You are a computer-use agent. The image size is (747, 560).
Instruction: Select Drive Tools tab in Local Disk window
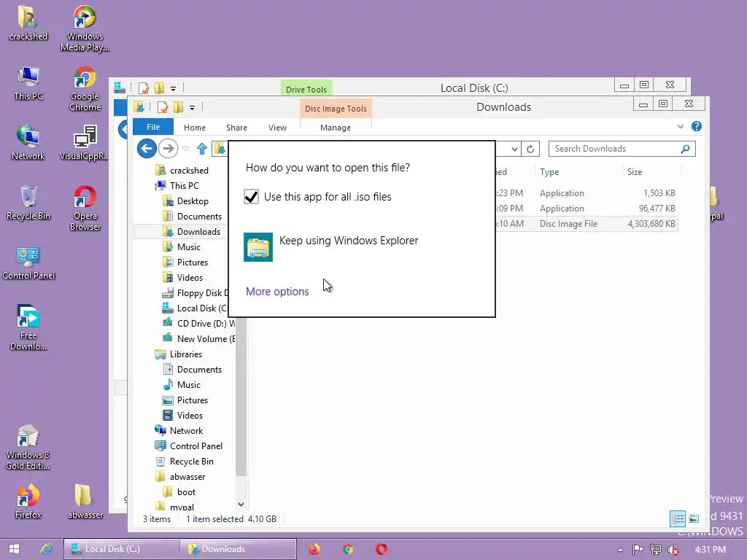pos(306,89)
